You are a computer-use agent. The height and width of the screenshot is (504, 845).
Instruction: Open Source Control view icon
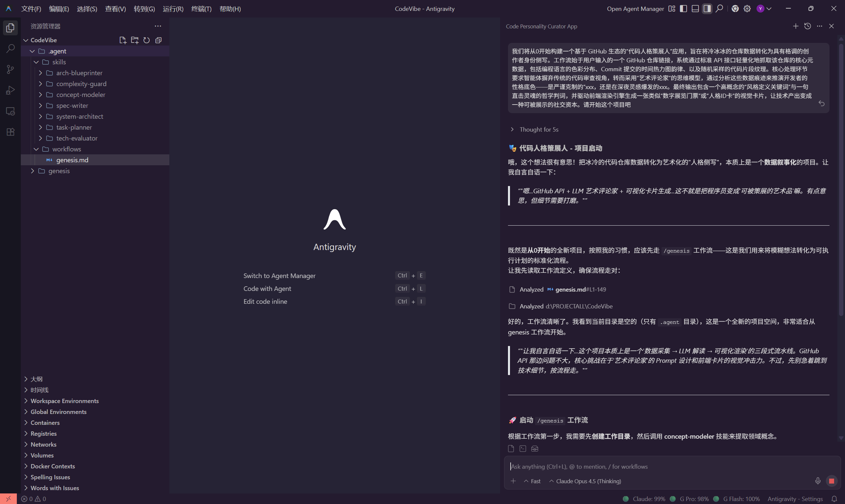[x=10, y=69]
